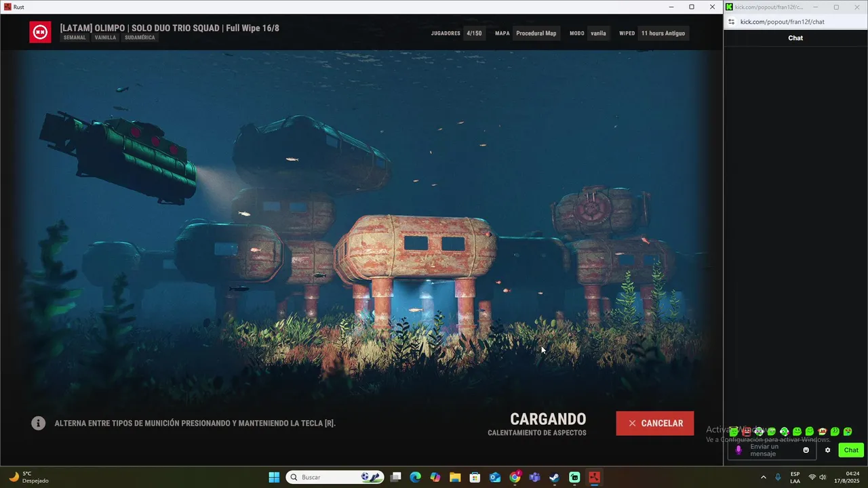
Task: Click the Chat header in Kick window
Action: click(795, 38)
